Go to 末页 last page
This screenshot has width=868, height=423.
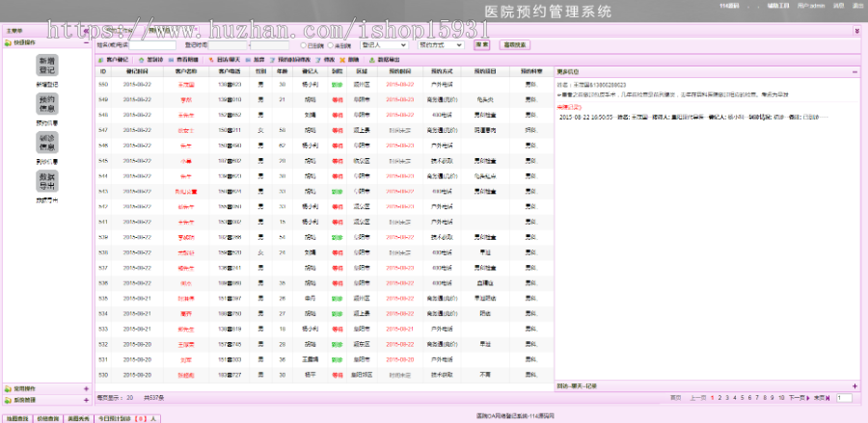tap(821, 398)
